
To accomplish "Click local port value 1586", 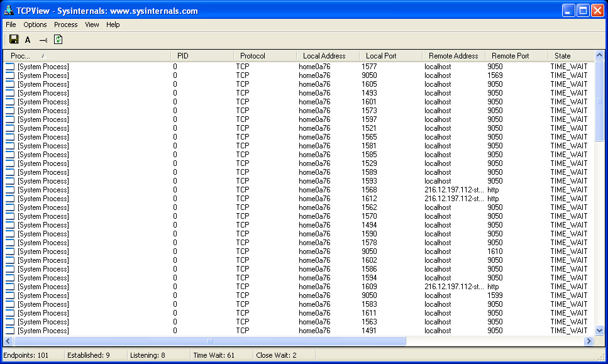I will click(369, 270).
